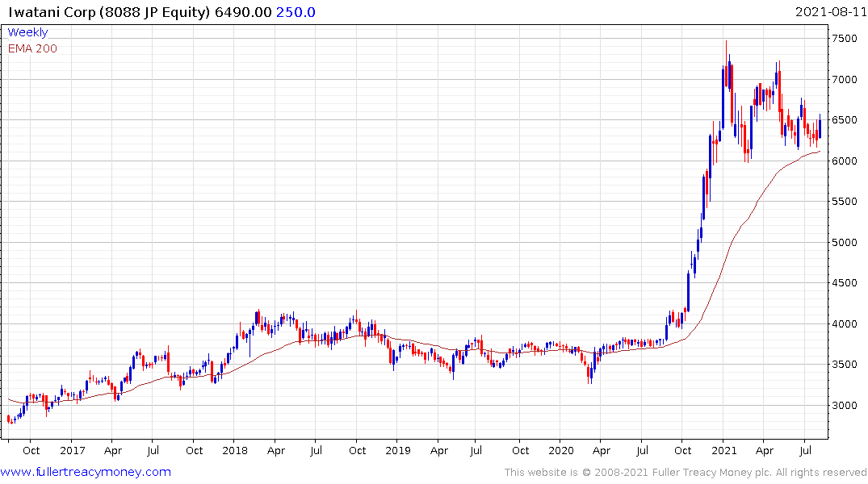Select the 3500 price axis label
868x484 pixels.
(845, 365)
